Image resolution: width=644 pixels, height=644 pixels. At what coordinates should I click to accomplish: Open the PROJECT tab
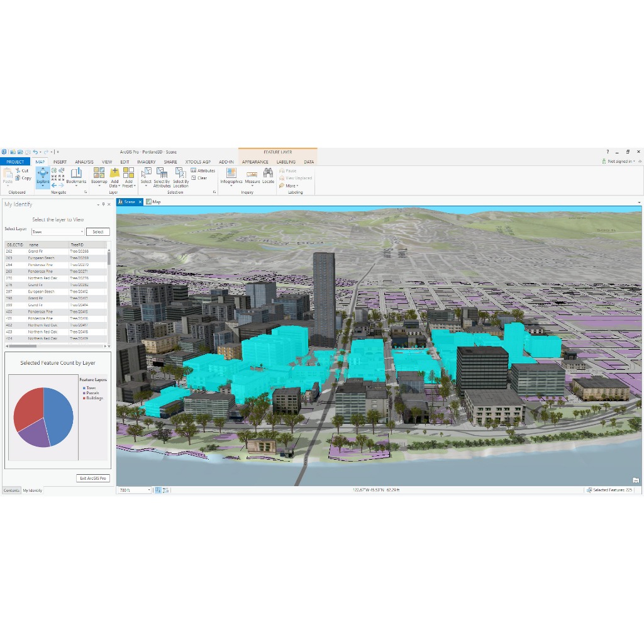(15, 162)
